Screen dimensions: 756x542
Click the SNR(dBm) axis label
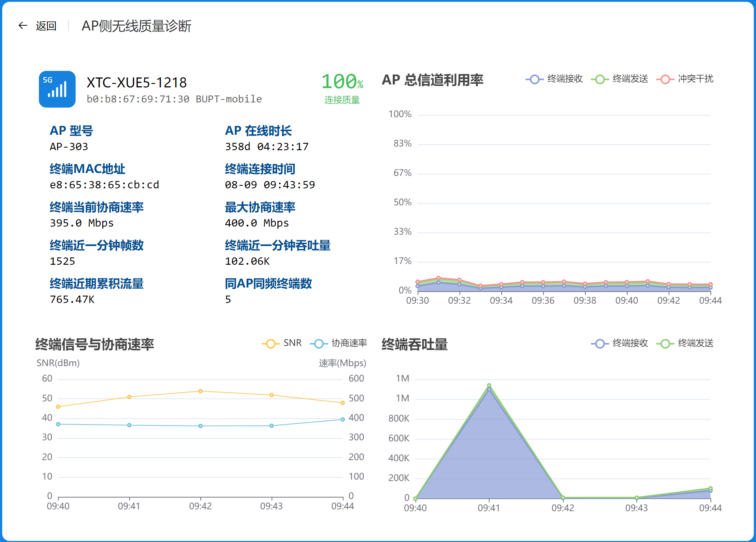coord(58,363)
